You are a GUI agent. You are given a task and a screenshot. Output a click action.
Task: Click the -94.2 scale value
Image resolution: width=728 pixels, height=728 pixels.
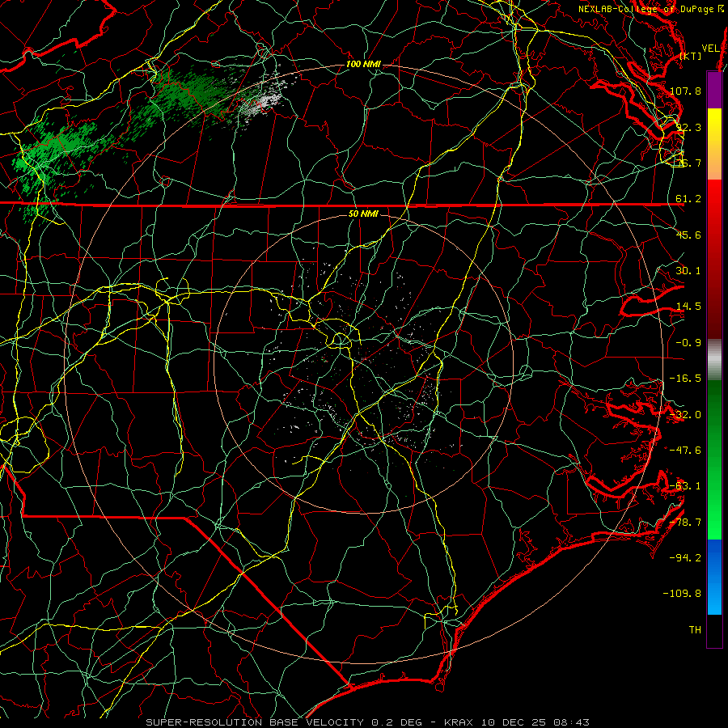tap(685, 558)
